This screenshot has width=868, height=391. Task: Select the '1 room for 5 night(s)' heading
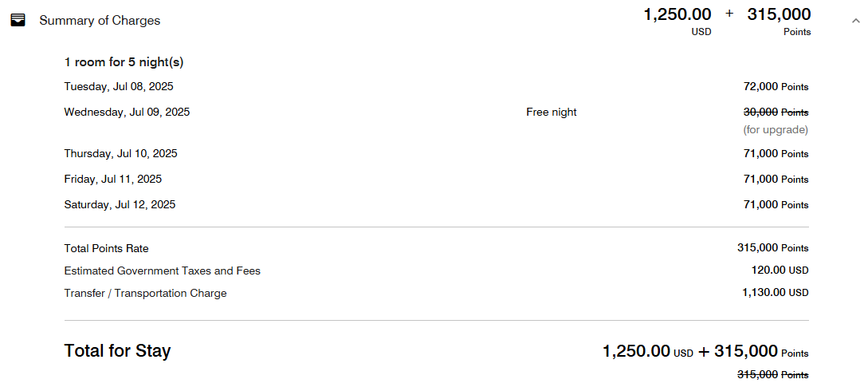coord(124,62)
